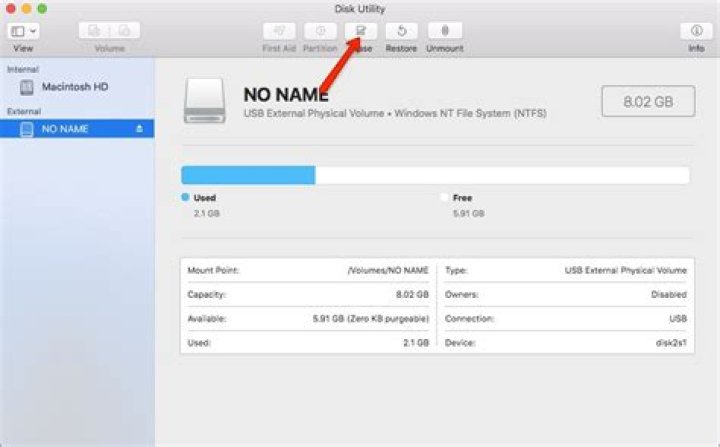The width and height of the screenshot is (720, 447).
Task: Open the Info panel icon
Action: pos(697,31)
